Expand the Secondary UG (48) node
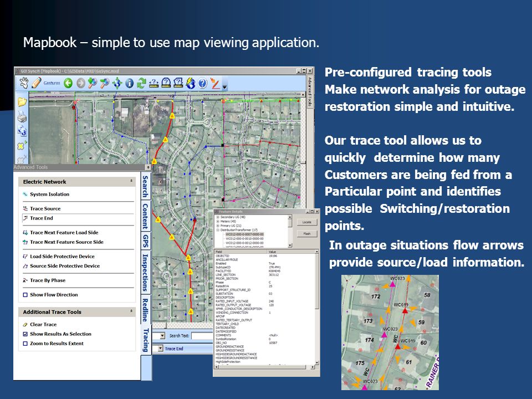The image size is (532, 399). (218, 217)
